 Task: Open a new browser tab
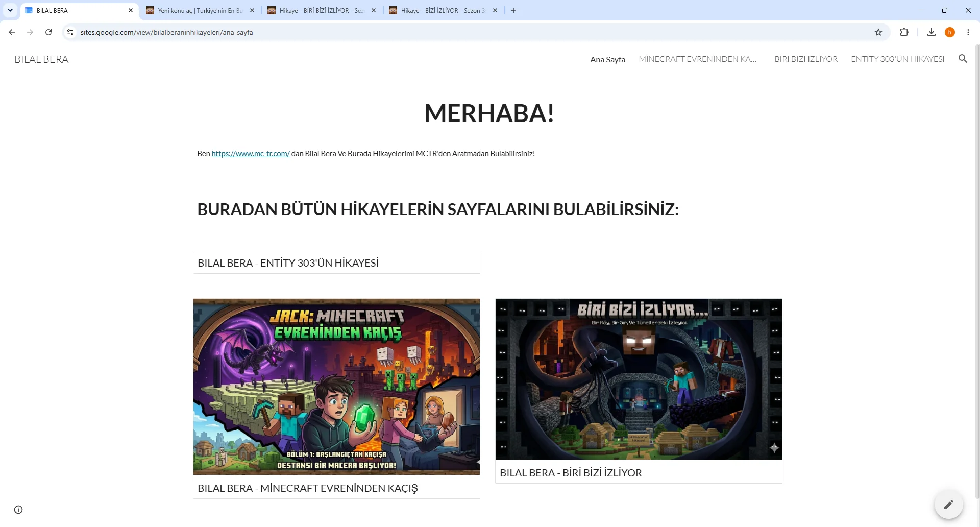point(513,10)
